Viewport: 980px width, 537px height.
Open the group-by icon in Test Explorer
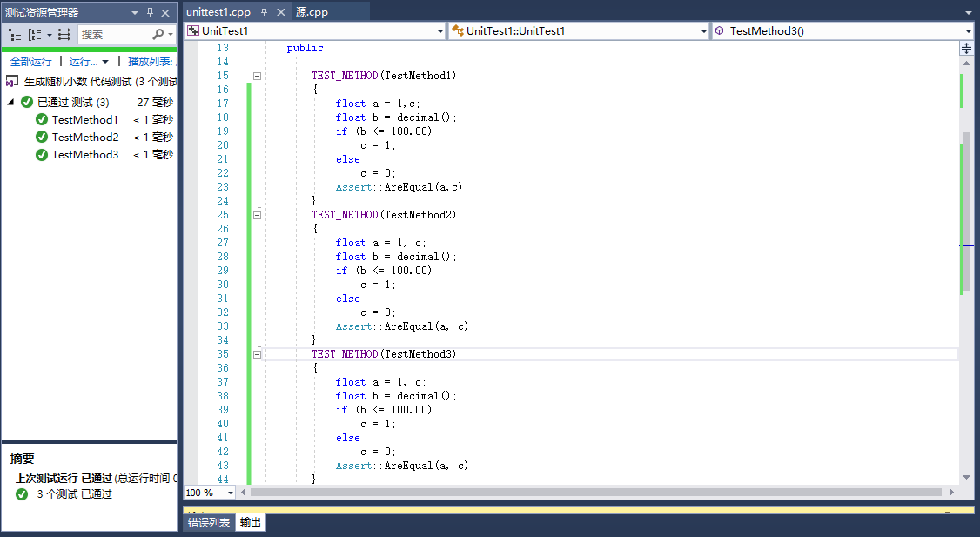pos(35,35)
